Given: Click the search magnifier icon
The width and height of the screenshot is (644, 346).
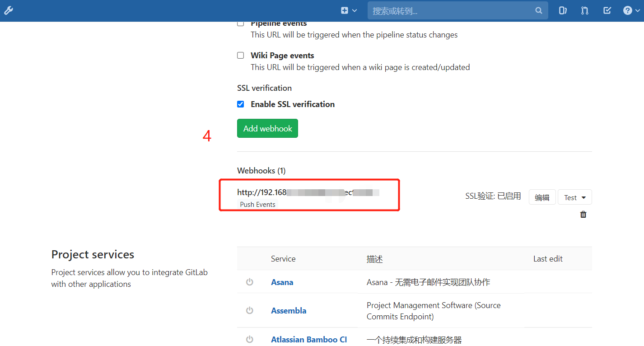Looking at the screenshot, I should (538, 10).
